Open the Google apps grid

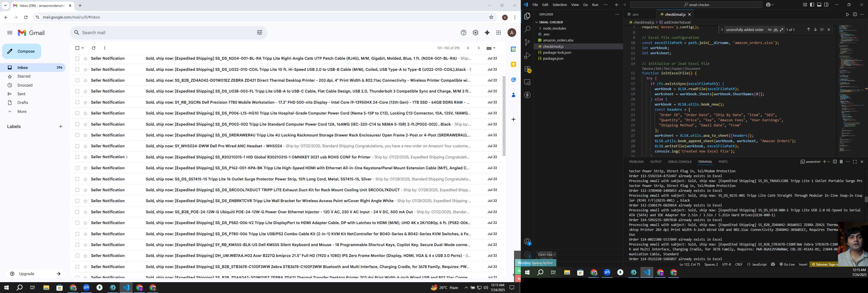(x=499, y=33)
